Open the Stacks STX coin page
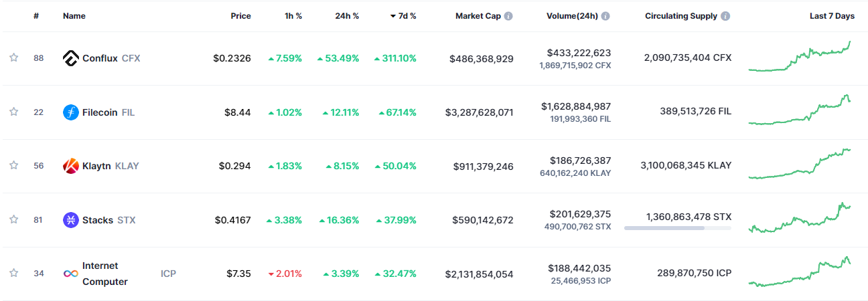 click(x=108, y=219)
